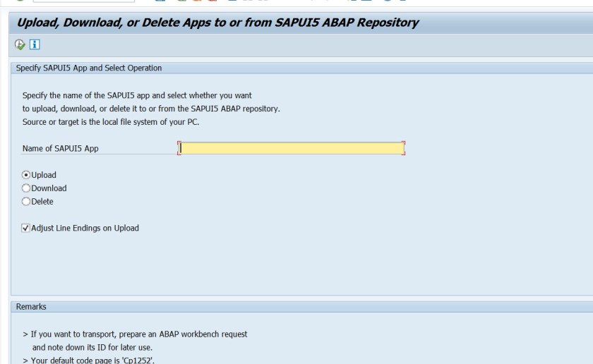Select the Download radio button
This screenshot has width=593, height=364.
pyautogui.click(x=25, y=188)
